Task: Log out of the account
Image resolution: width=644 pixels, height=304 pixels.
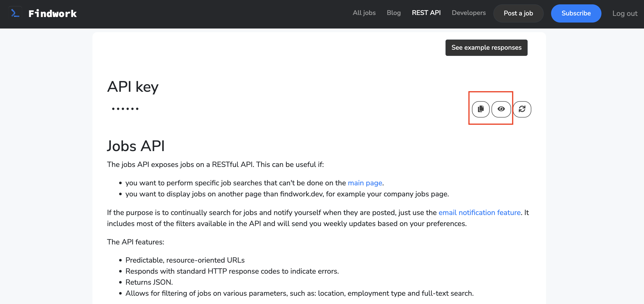Action: [624, 14]
